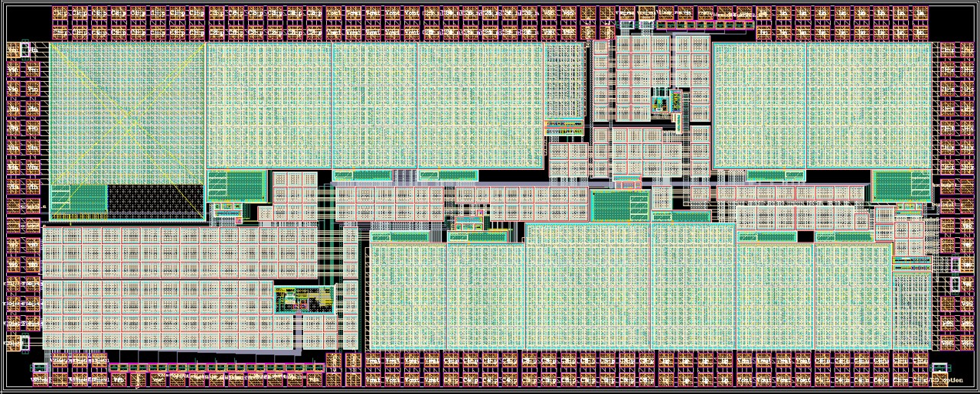Click the large green block at layout center
The width and height of the screenshot is (980, 394).
coord(619,206)
